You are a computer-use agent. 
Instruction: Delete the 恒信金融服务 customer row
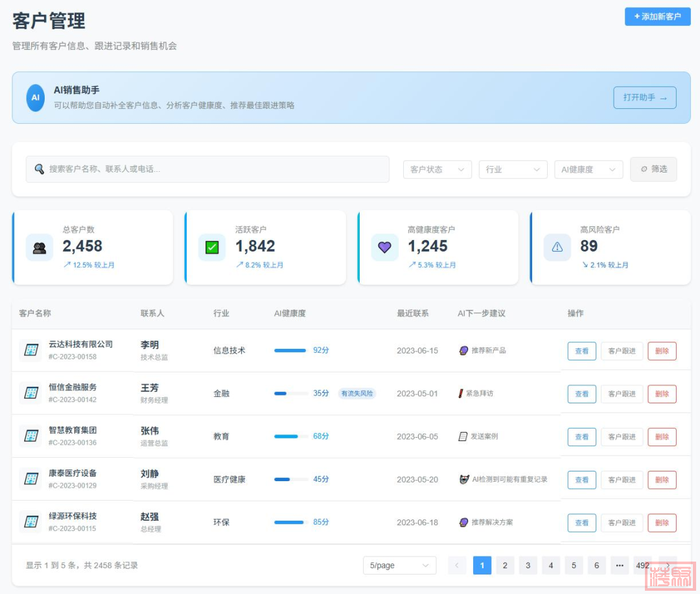tap(662, 394)
